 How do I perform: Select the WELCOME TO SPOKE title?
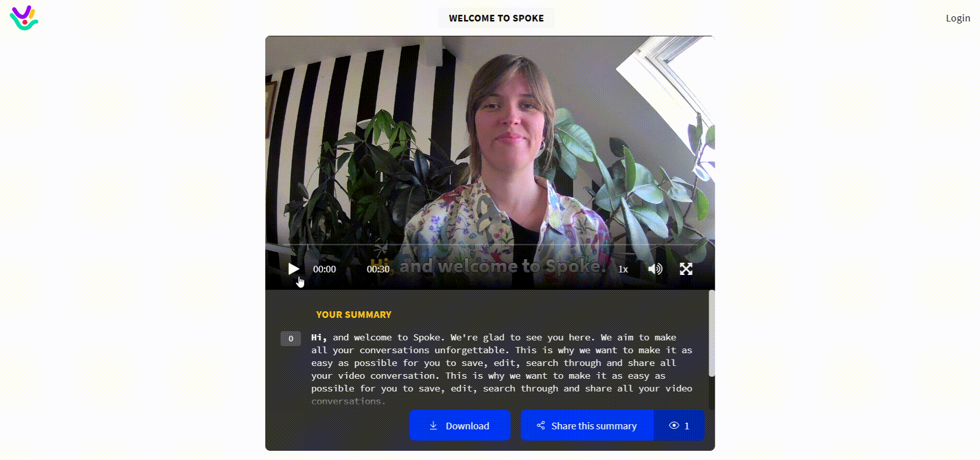click(x=496, y=18)
